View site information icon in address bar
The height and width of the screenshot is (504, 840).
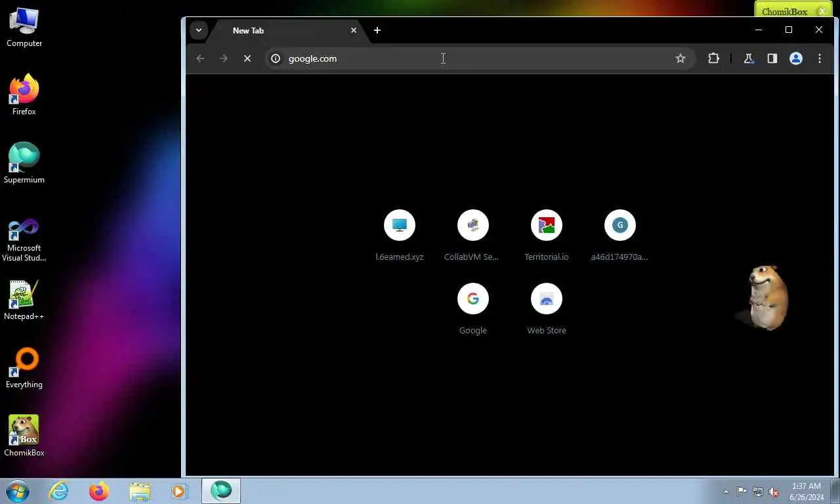(x=276, y=58)
